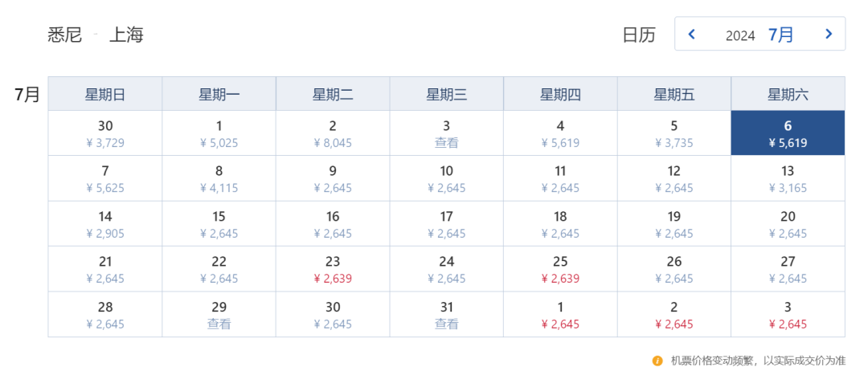Pick July 13 priced ¥3,165
The image size is (868, 371).
788,178
